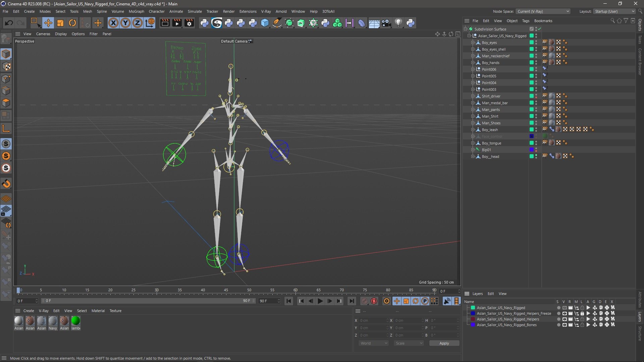Open the Spline Pen tool
The height and width of the screenshot is (362, 644).
click(x=277, y=23)
